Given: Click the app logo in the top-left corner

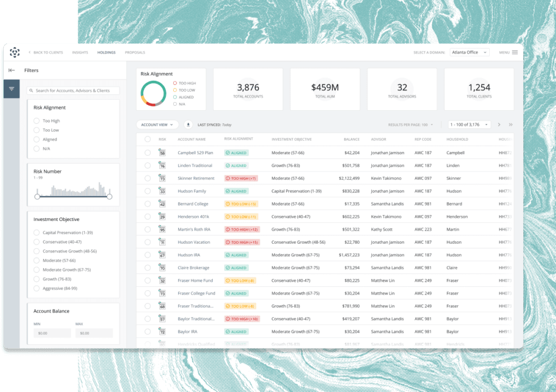Looking at the screenshot, I should 15,53.
